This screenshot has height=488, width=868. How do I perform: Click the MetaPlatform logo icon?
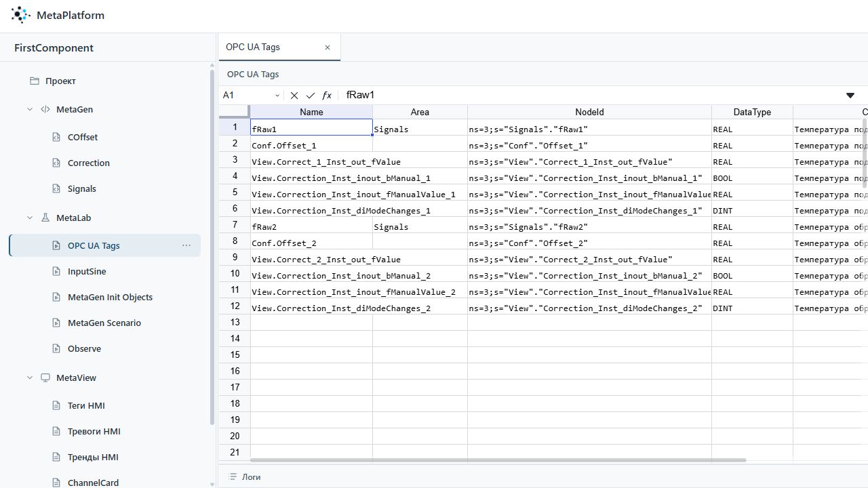tap(21, 15)
